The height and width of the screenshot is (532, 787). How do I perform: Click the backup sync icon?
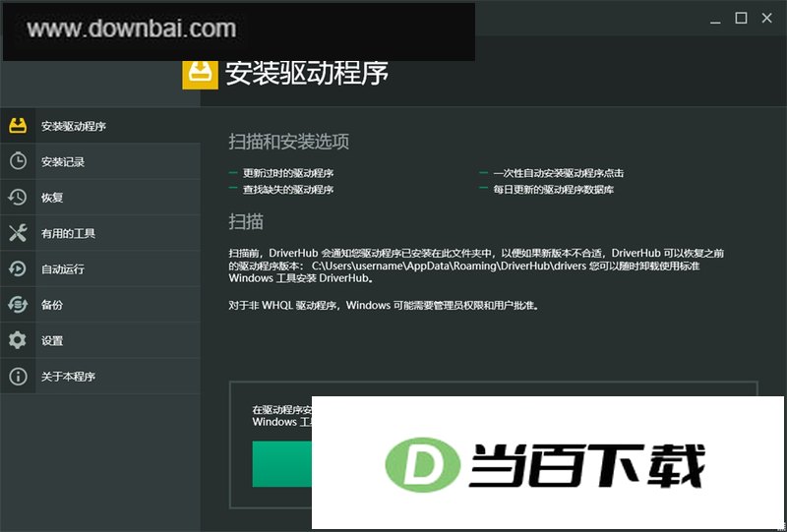point(18,304)
